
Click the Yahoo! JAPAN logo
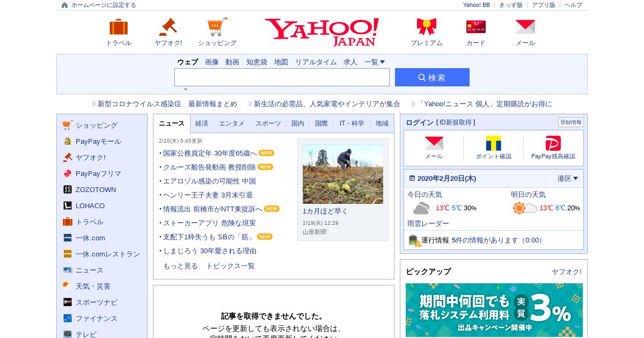pyautogui.click(x=322, y=32)
